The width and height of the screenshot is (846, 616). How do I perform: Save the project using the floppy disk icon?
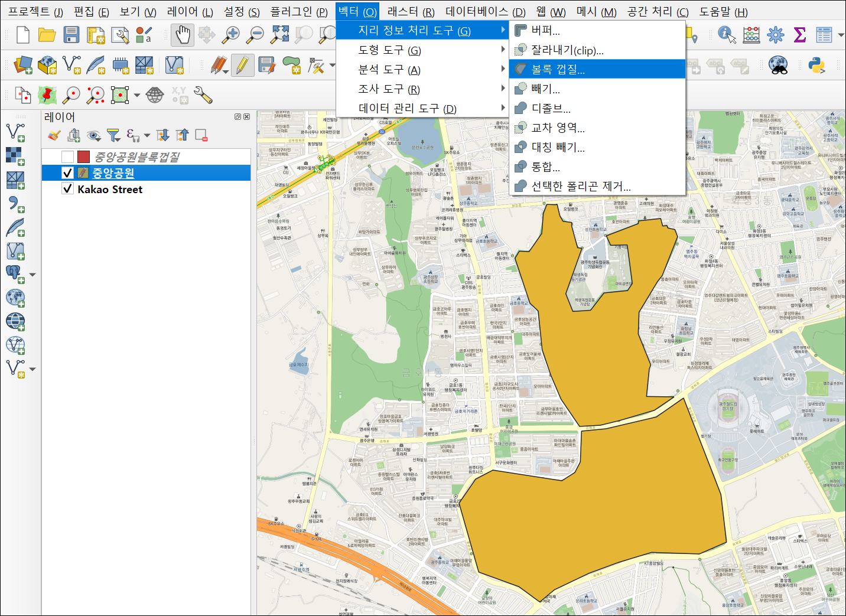(71, 35)
